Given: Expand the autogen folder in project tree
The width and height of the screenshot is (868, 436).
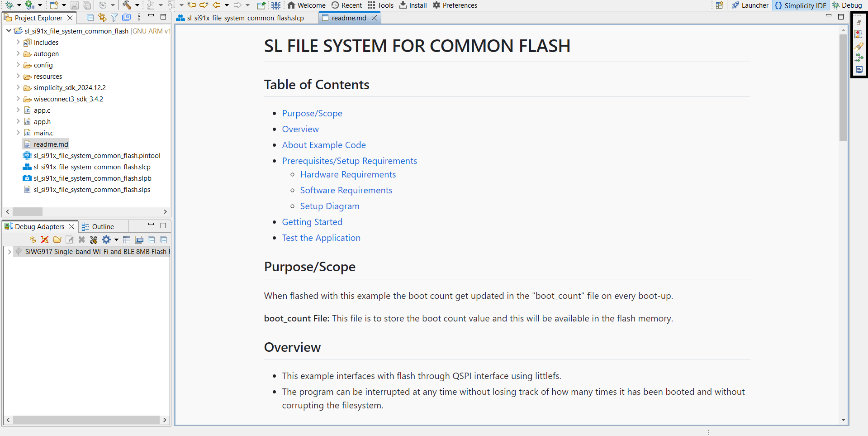Looking at the screenshot, I should click(18, 53).
